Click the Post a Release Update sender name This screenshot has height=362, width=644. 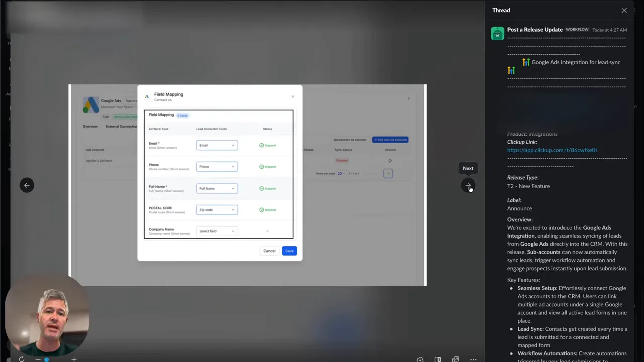coord(535,30)
